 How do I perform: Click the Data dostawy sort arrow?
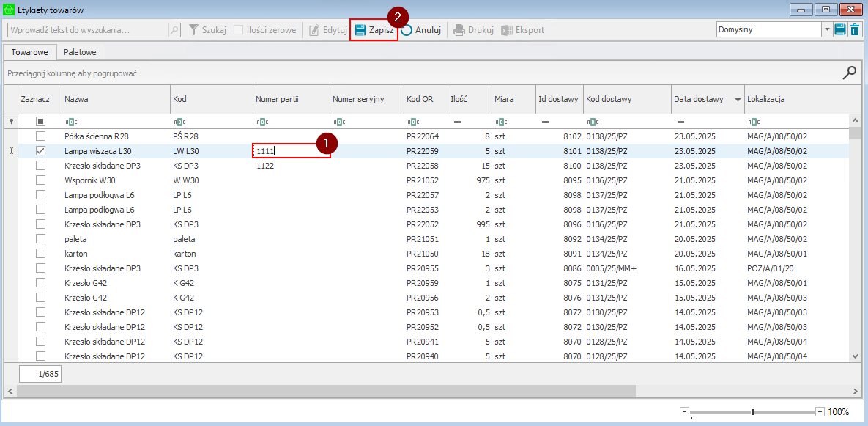pos(737,100)
